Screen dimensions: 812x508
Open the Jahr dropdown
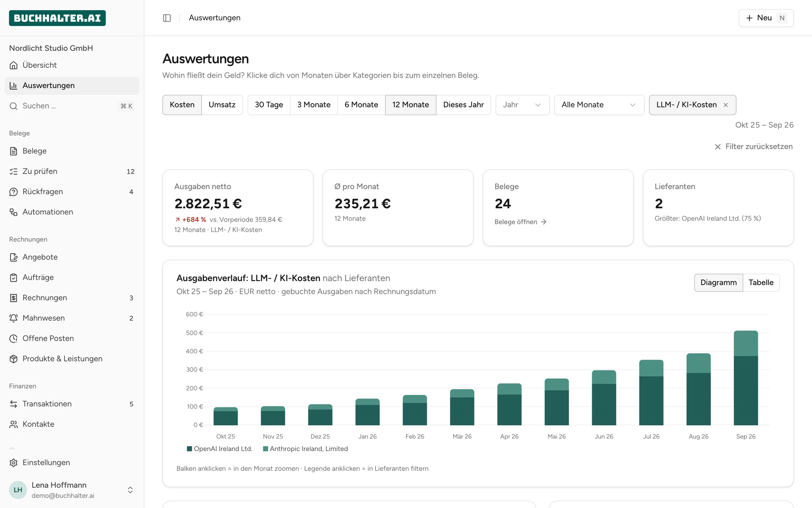click(522, 105)
